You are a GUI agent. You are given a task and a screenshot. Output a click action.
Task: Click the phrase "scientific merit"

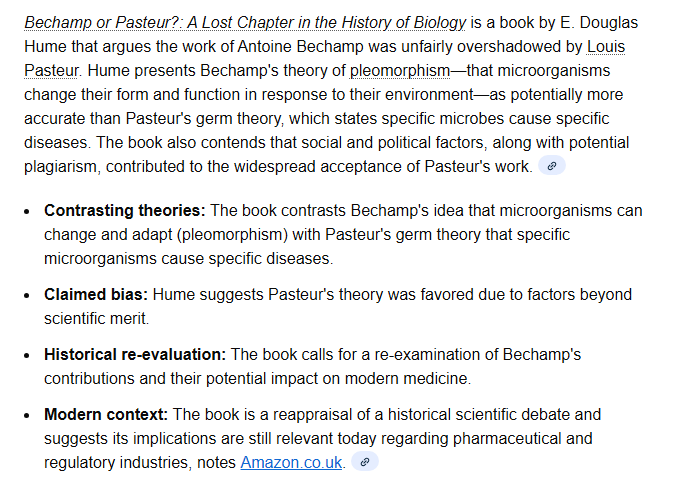click(x=97, y=319)
